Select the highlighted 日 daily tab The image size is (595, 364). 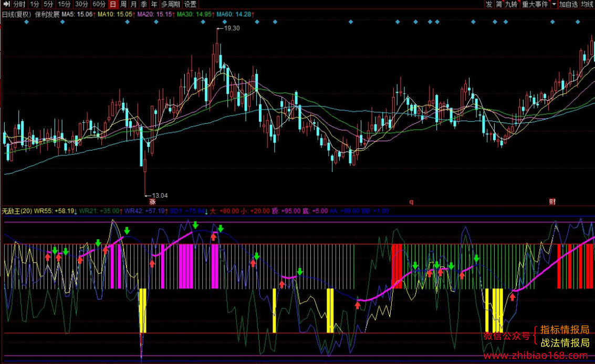pos(113,4)
